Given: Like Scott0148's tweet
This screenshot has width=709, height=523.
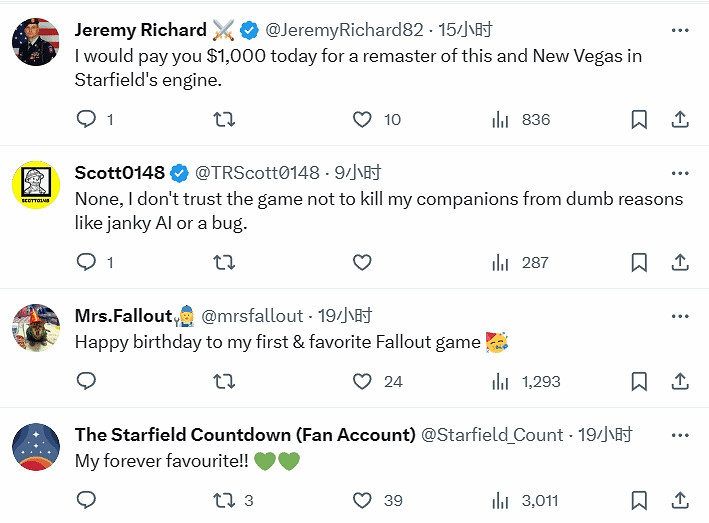Looking at the screenshot, I should 363,262.
